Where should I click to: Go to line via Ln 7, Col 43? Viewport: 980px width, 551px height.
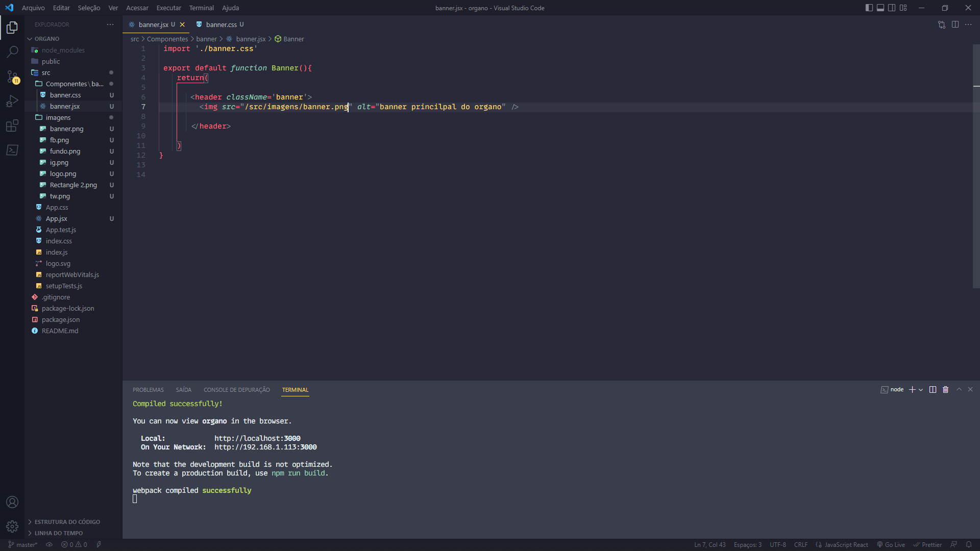tap(709, 545)
